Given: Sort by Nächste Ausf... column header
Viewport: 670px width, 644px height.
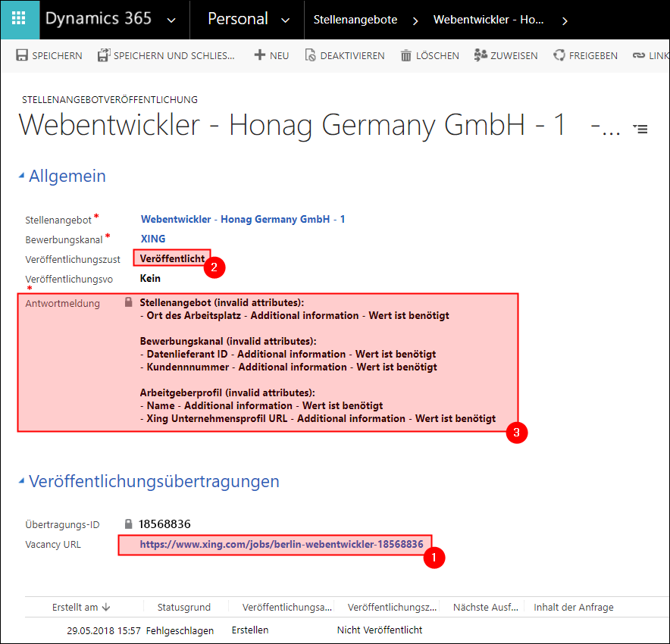Looking at the screenshot, I should [486, 608].
